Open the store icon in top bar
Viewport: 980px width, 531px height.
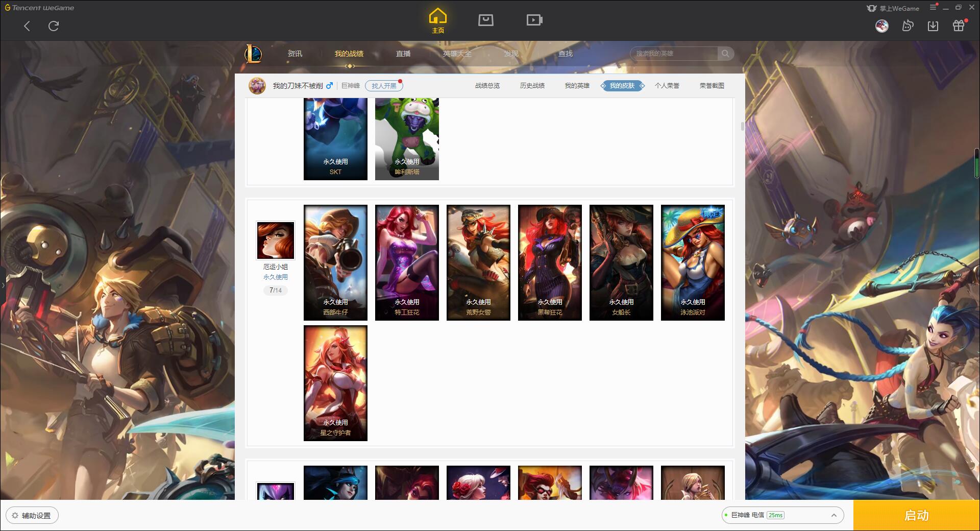pyautogui.click(x=486, y=20)
